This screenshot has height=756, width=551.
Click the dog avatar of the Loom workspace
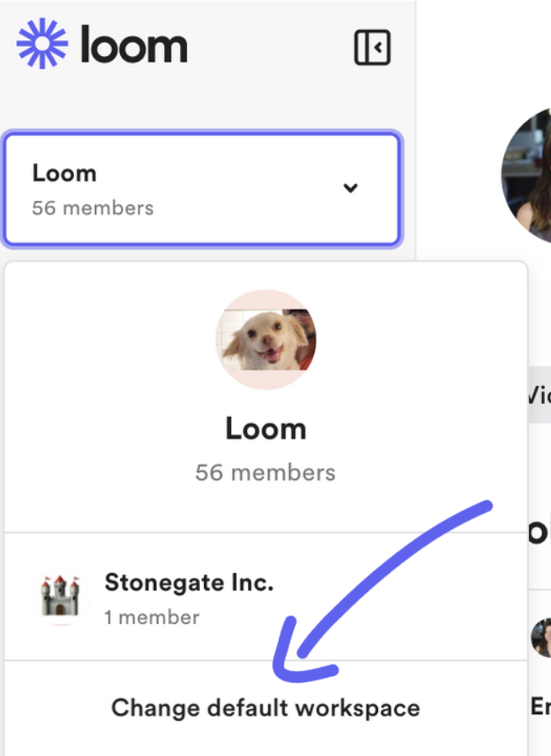[265, 340]
